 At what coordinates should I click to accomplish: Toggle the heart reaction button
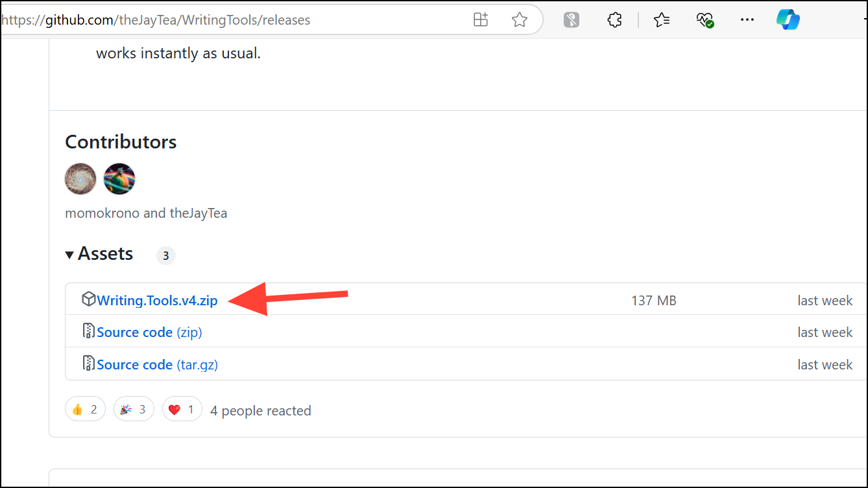(x=182, y=409)
